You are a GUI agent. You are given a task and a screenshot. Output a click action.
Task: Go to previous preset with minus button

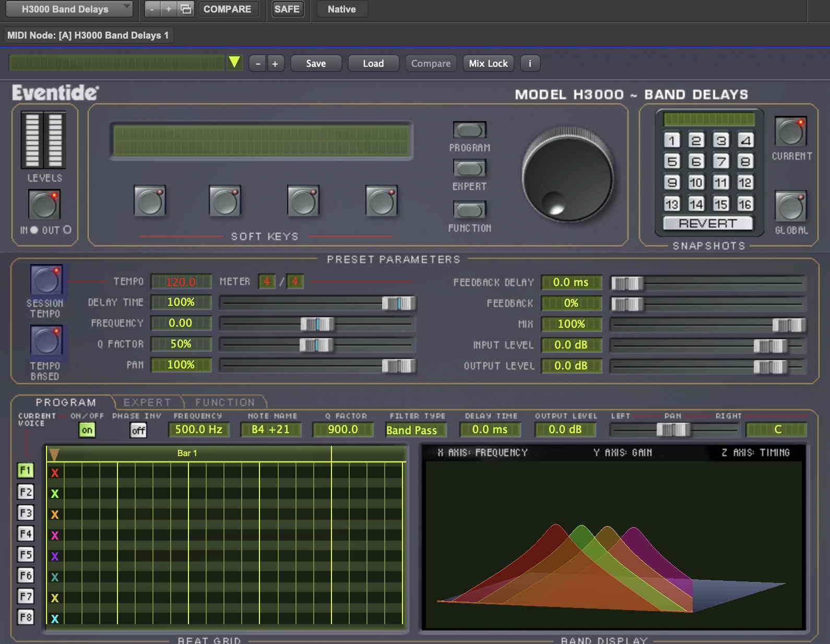tap(258, 63)
